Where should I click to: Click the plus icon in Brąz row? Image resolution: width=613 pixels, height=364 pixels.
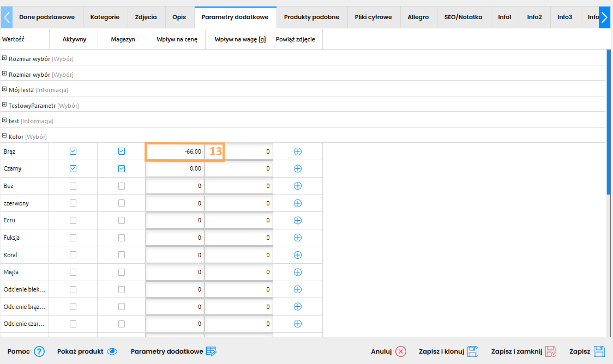coord(298,151)
